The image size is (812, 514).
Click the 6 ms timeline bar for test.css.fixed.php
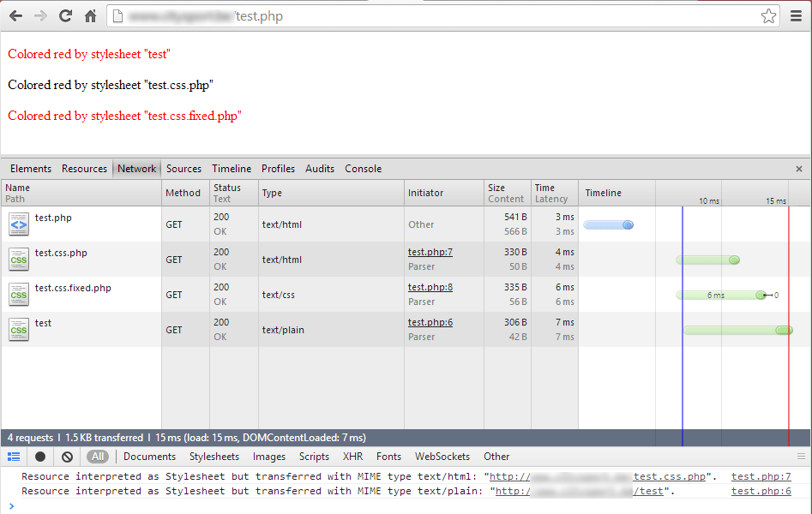[x=721, y=295]
